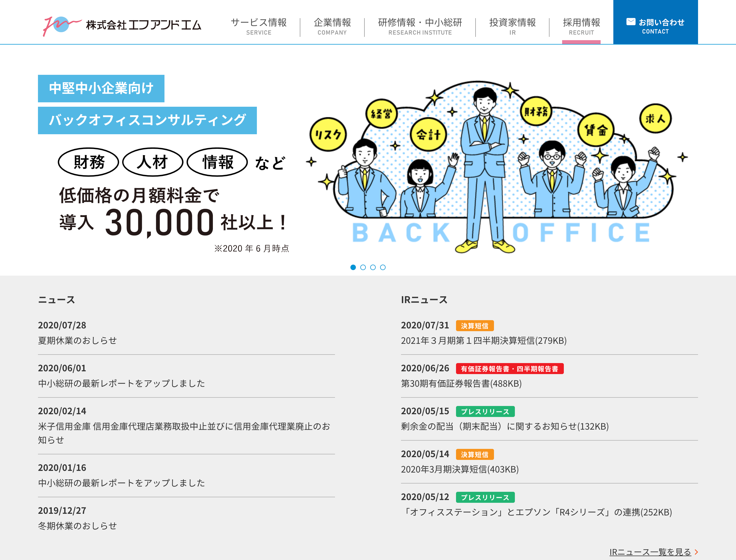Screen dimensions: 736x560
Task: Go to the 採用情報 RECRUIT page
Action: pyautogui.click(x=581, y=26)
